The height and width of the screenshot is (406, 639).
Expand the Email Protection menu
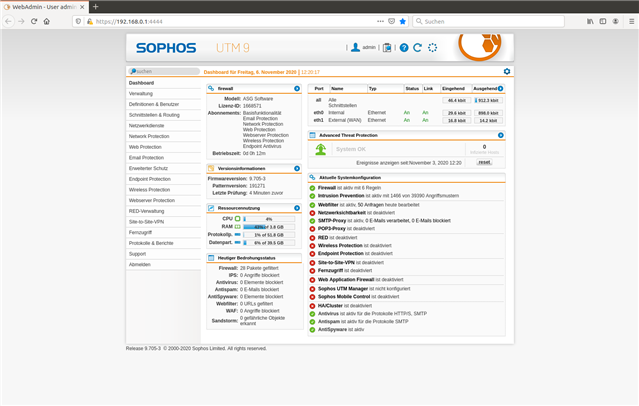(163, 158)
